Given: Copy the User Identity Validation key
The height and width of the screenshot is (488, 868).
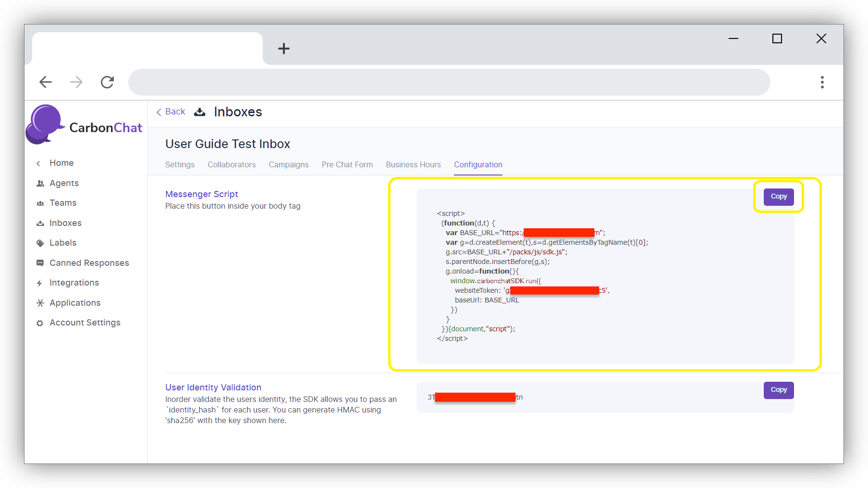Looking at the screenshot, I should click(778, 390).
